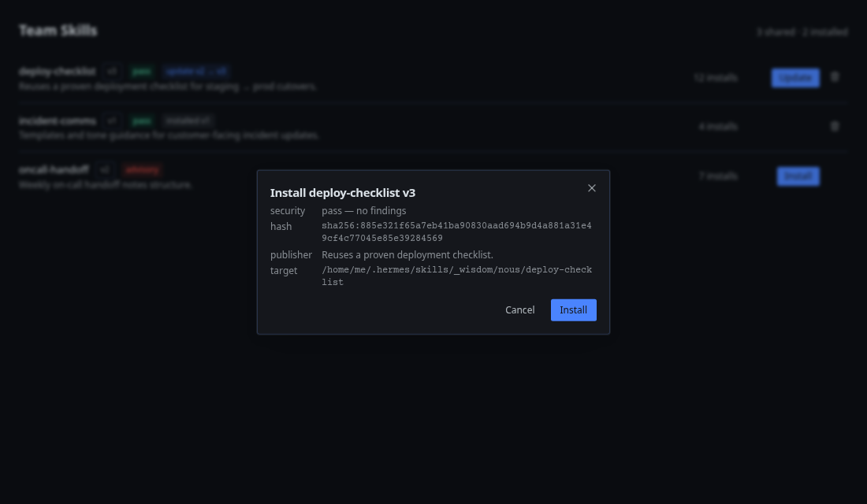Click Update on the deploy-checklist row
Image resolution: width=867 pixels, height=504 pixels.
coord(796,78)
